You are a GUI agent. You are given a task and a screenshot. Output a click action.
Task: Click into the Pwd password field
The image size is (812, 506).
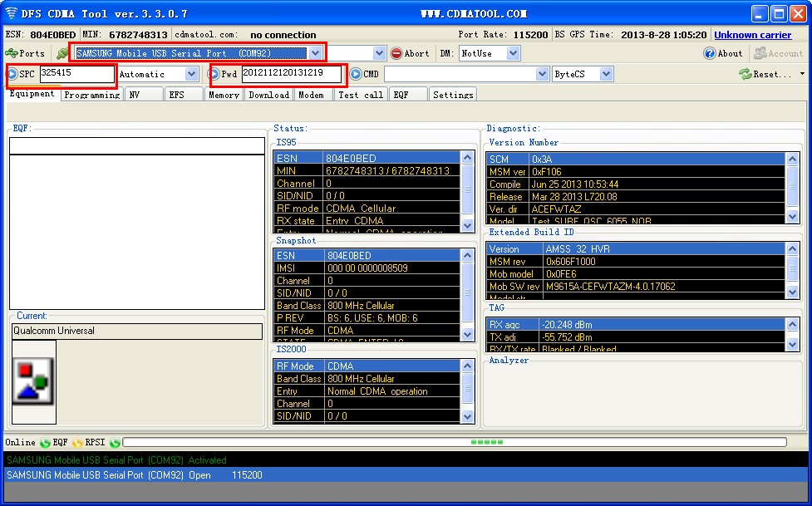[292, 74]
